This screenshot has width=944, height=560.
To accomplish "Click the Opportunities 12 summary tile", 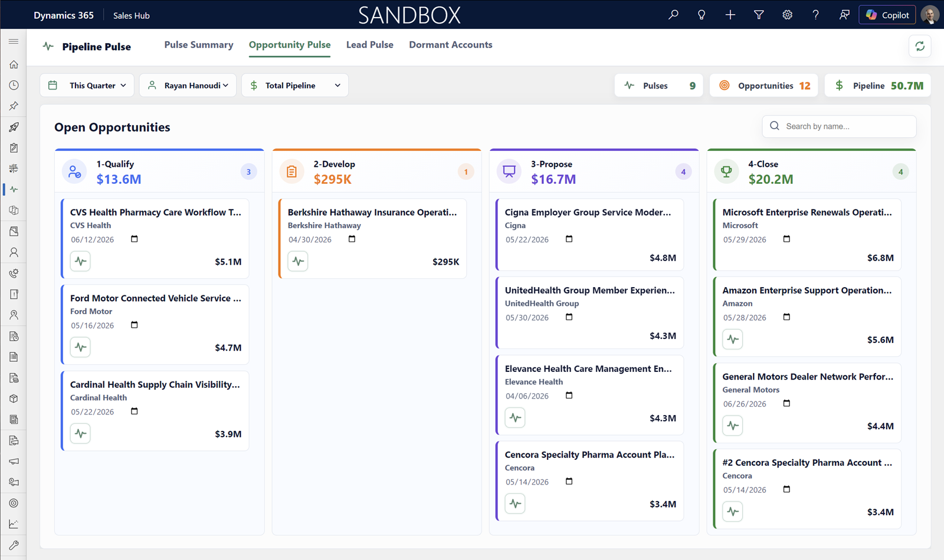I will pyautogui.click(x=764, y=85).
